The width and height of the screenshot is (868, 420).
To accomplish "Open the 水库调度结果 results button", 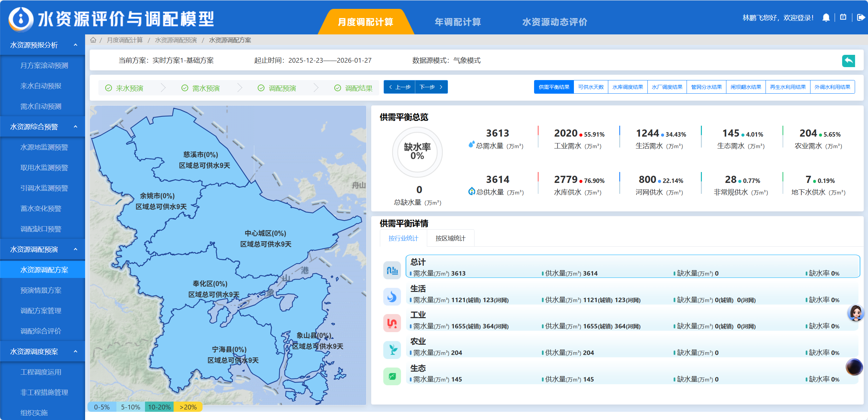I will 627,87.
